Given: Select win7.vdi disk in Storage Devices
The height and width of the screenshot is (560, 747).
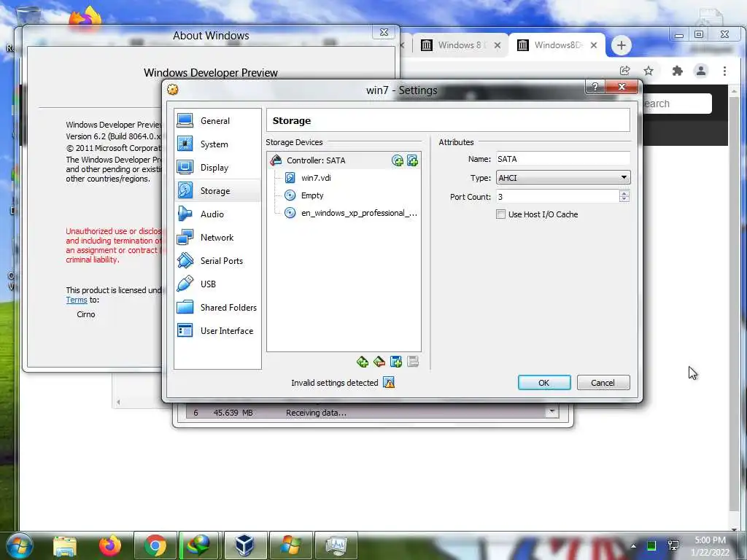Looking at the screenshot, I should (344, 178).
